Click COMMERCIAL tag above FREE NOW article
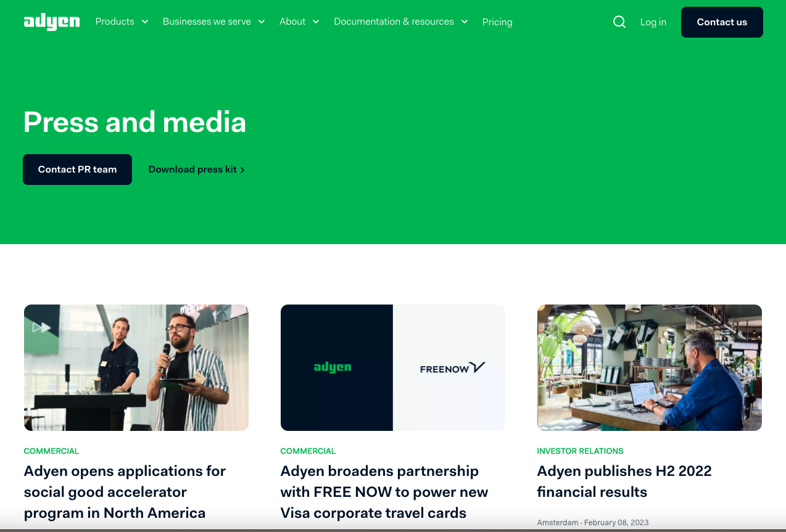 (308, 451)
